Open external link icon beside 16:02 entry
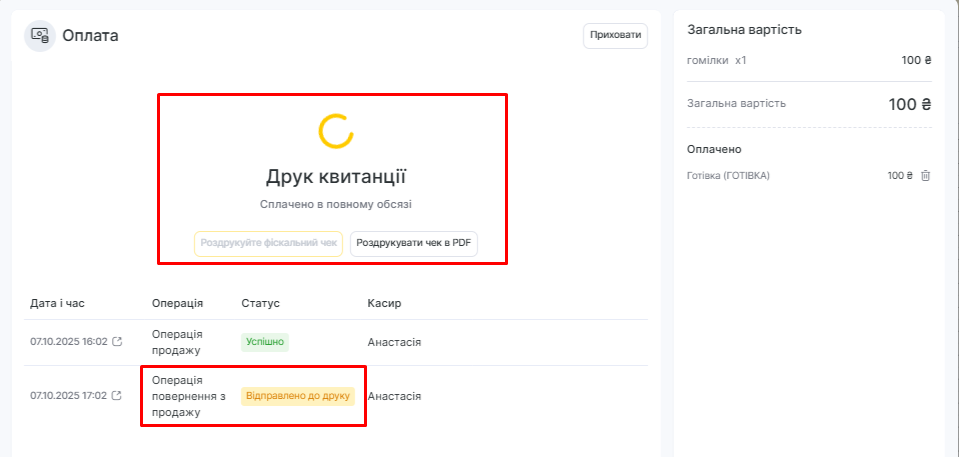Screen dimensions: 959x457 (117, 342)
